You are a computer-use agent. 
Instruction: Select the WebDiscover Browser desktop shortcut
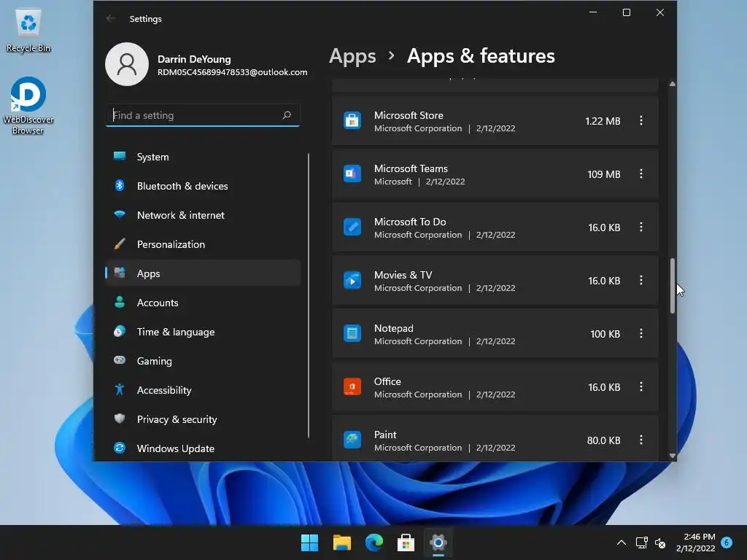point(28,106)
